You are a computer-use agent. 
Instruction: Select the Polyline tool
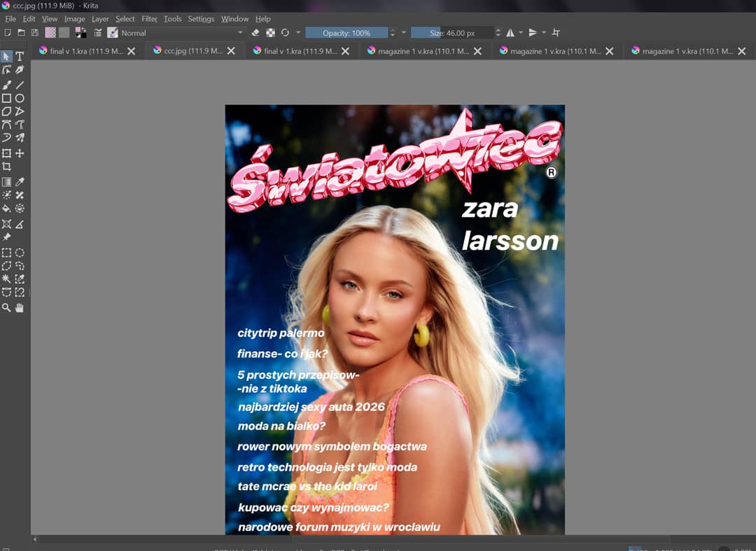pyautogui.click(x=20, y=111)
